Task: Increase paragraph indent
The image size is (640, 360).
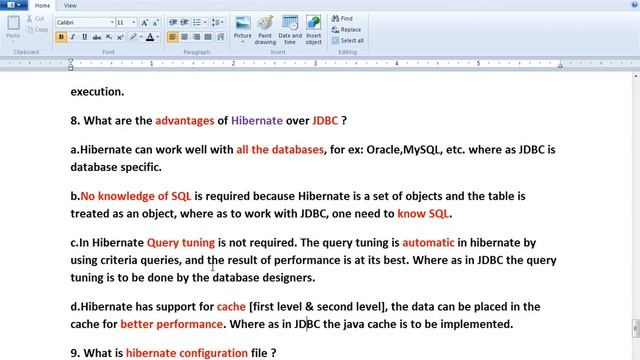Action: coord(184,22)
